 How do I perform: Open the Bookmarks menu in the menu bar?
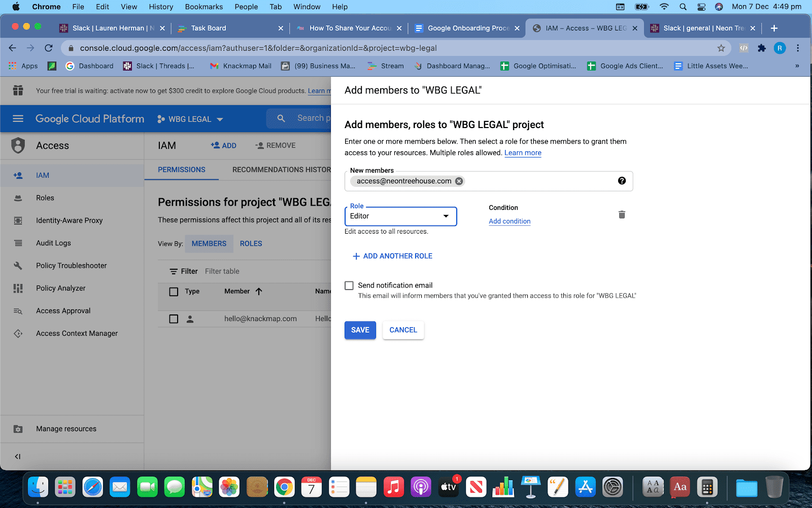204,7
